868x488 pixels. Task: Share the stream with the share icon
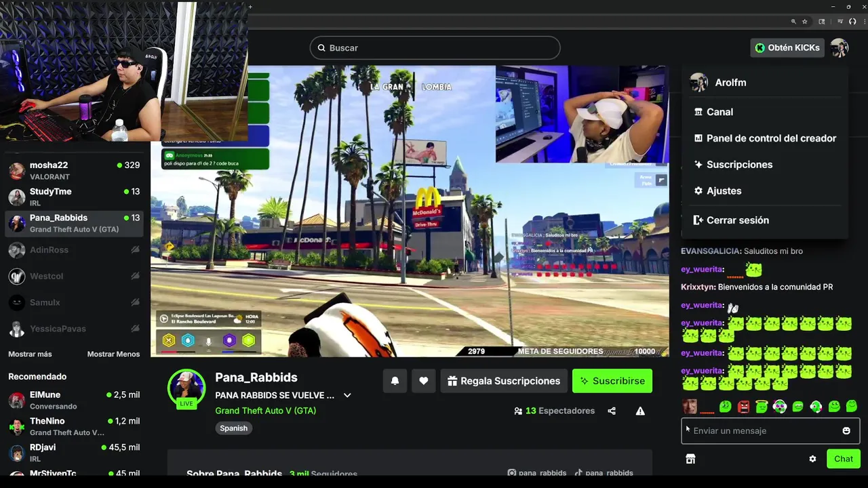(x=612, y=411)
